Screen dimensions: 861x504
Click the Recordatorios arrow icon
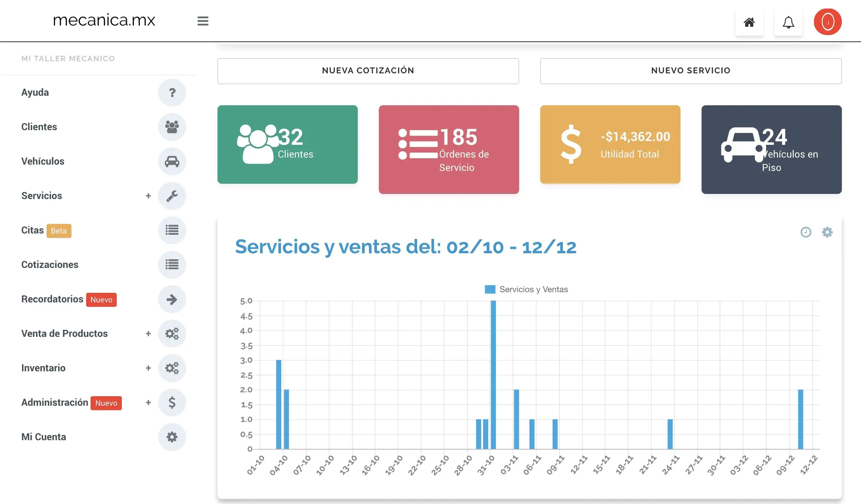point(172,299)
